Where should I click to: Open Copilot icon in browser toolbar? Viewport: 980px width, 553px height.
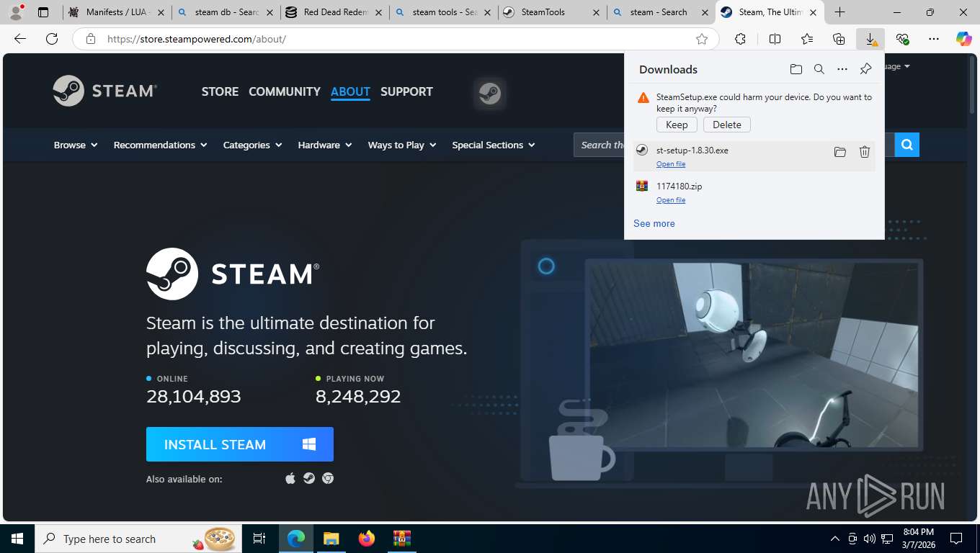pos(963,39)
